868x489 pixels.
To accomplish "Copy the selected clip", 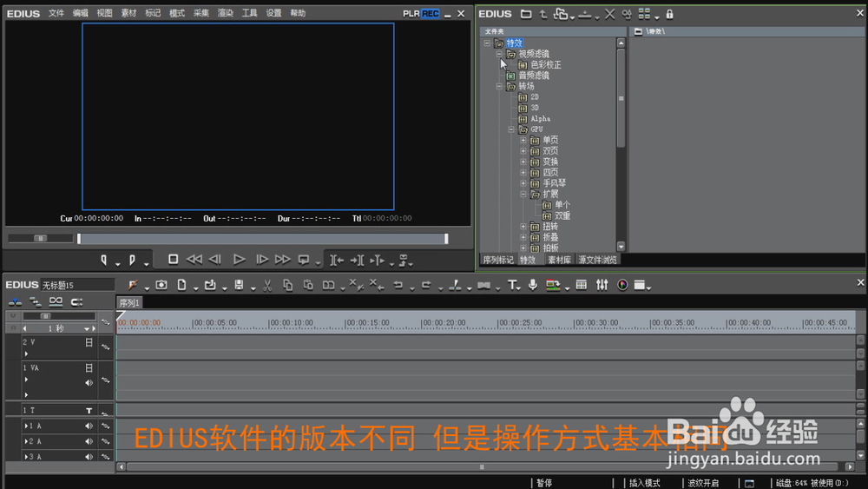I will coord(288,285).
